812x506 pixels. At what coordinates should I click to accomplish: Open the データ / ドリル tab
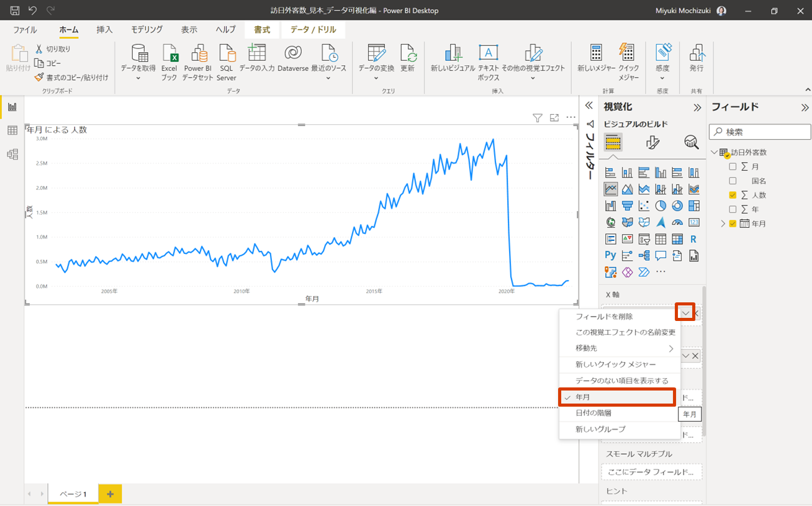314,30
